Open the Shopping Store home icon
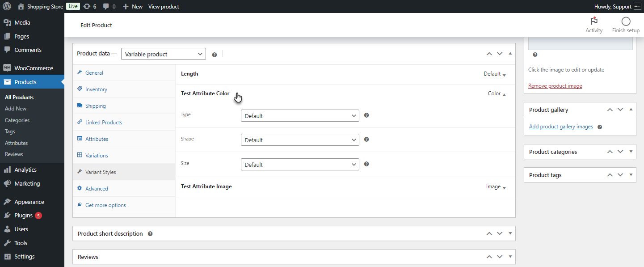644x267 pixels. pos(21,7)
